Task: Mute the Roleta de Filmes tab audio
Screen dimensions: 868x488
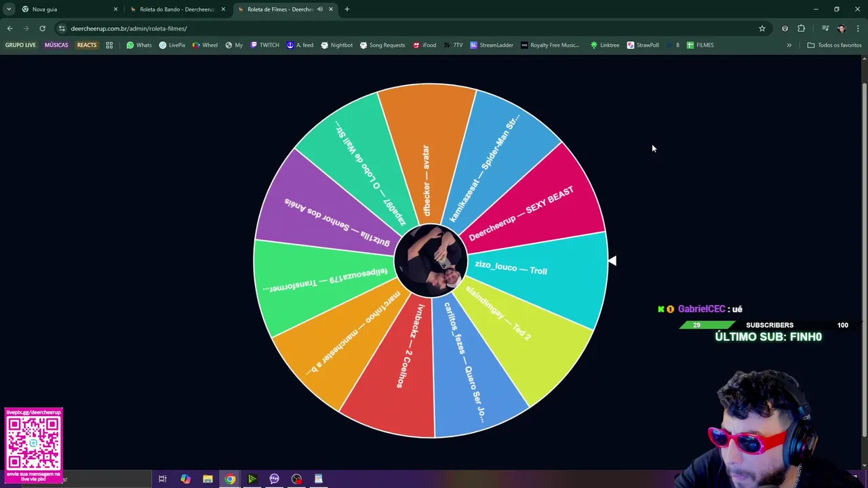Action: click(x=320, y=9)
